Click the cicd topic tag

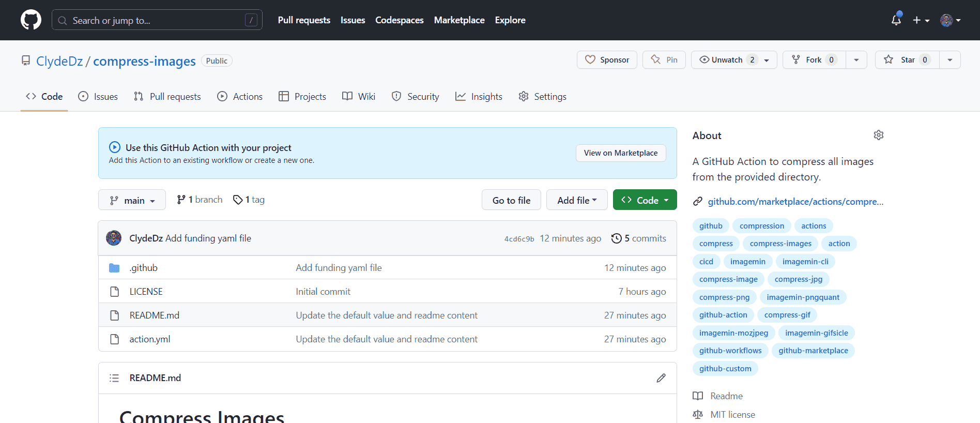coord(706,262)
